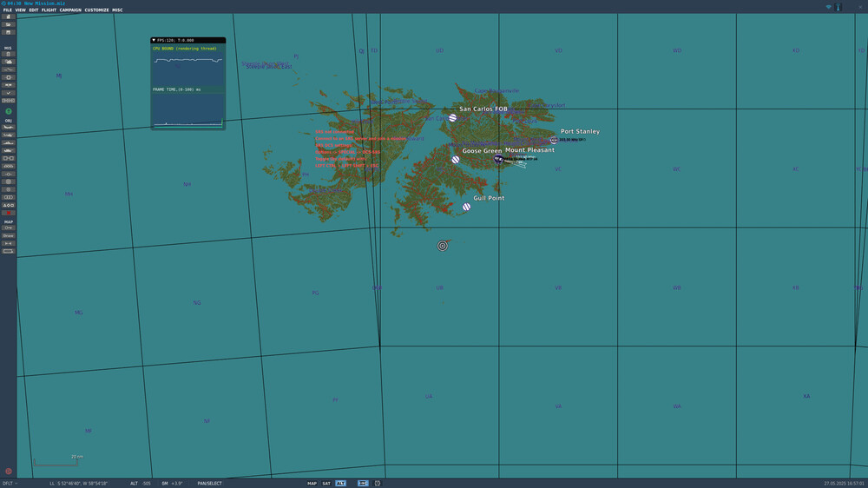Viewport: 868px width, 488px height.
Task: Click the CPU BOUND text in FPS overlay
Action: (x=185, y=49)
